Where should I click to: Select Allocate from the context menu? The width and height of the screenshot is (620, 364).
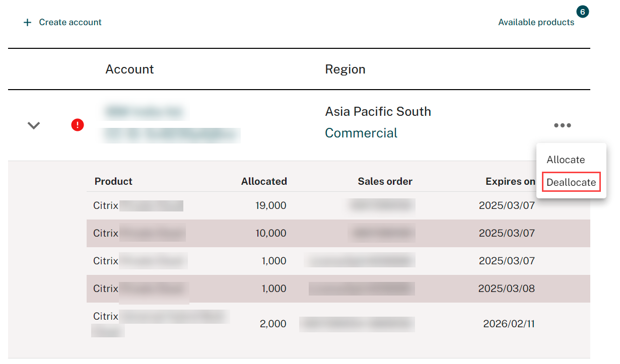coord(566,160)
